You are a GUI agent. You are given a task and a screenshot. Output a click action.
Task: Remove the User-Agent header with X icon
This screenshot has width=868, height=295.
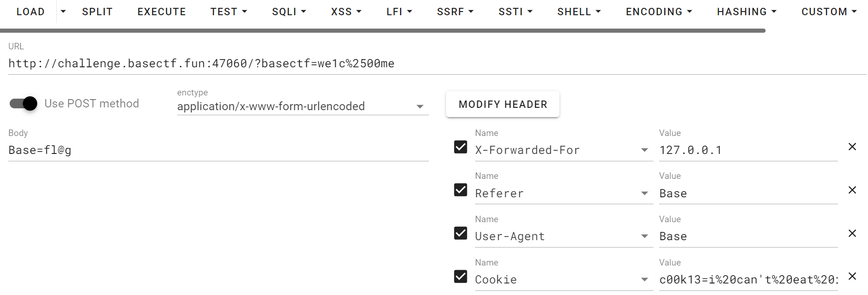[x=852, y=233]
